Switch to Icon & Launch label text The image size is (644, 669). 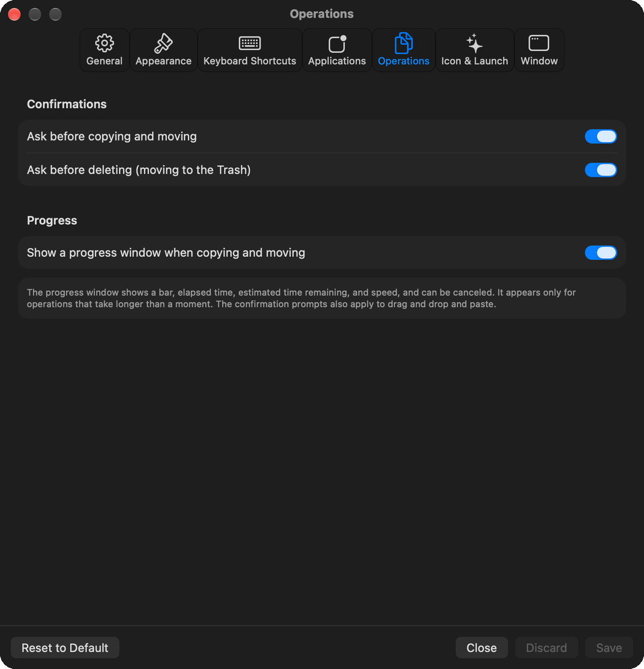[x=475, y=61]
